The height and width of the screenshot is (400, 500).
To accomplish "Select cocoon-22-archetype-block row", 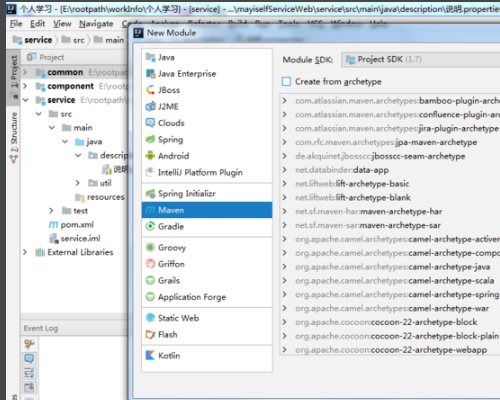I will pos(390,322).
